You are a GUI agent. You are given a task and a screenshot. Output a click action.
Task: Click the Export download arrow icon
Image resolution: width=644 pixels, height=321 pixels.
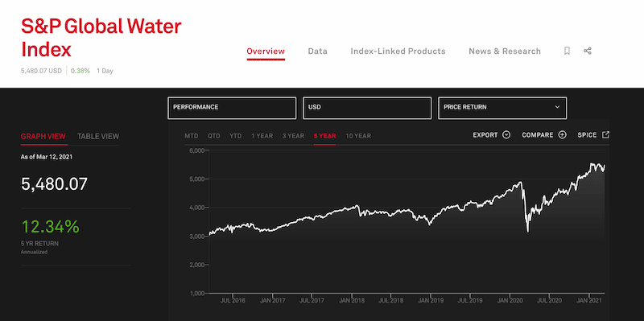[x=506, y=135]
